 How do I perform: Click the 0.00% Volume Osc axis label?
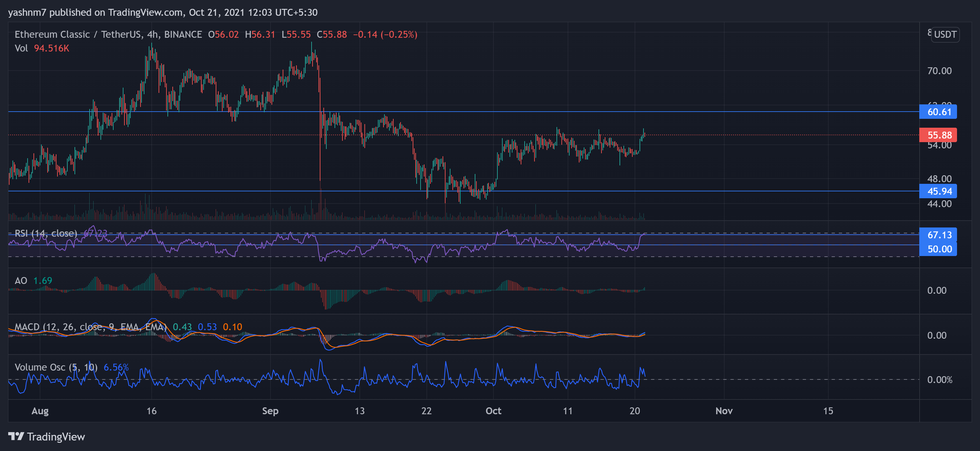(x=940, y=380)
